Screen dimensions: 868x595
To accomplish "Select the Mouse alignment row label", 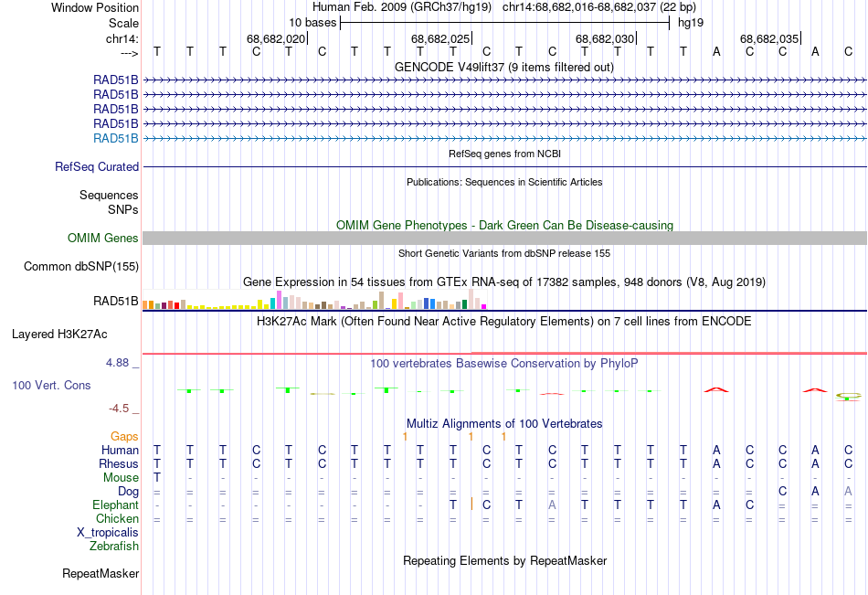I will pyautogui.click(x=121, y=477).
